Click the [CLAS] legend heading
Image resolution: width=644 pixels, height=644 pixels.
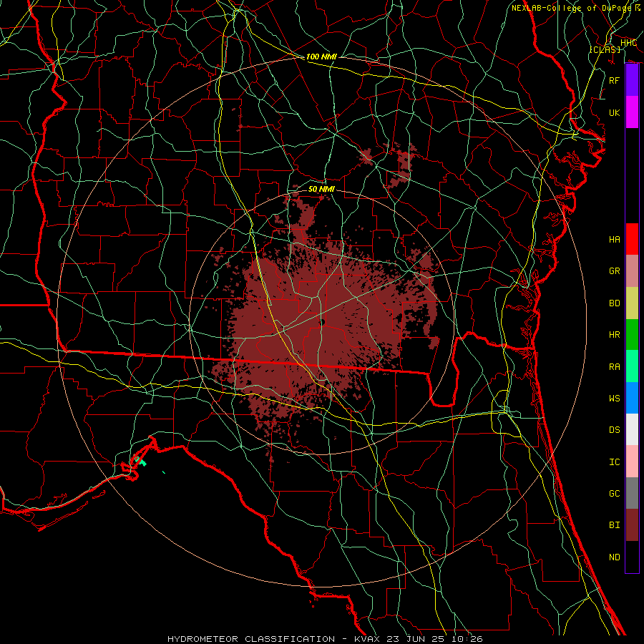click(605, 49)
